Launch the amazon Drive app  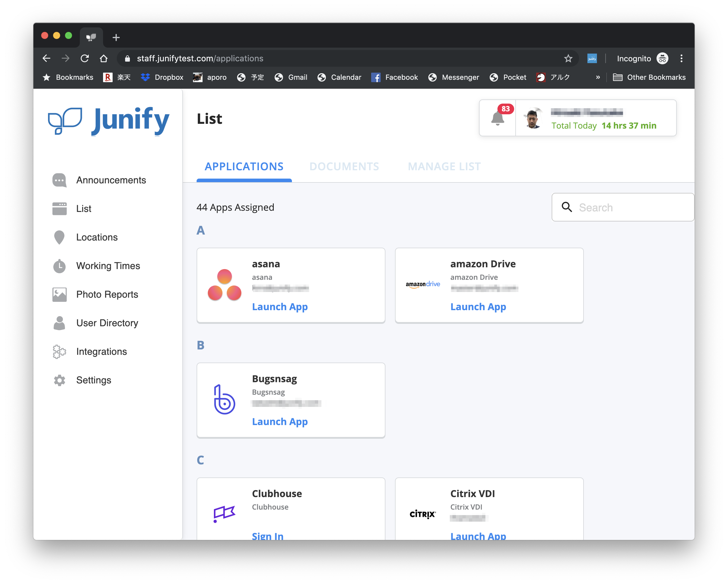pyautogui.click(x=478, y=307)
